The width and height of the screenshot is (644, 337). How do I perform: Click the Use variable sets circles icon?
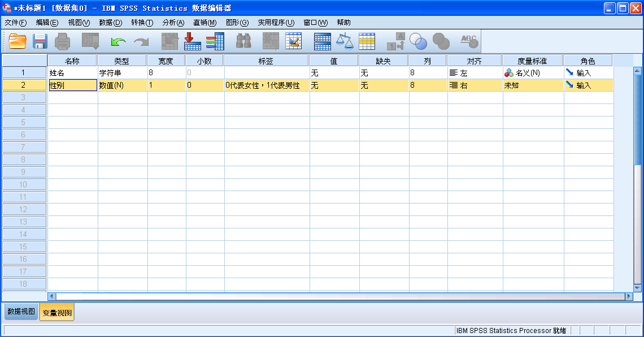pyautogui.click(x=419, y=41)
